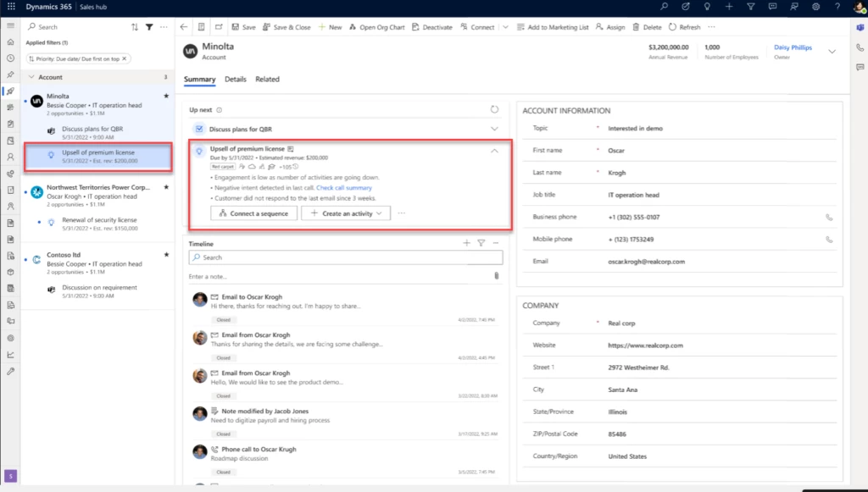Add a new timeline record with plus icon
Image resolution: width=868 pixels, height=492 pixels.
466,243
